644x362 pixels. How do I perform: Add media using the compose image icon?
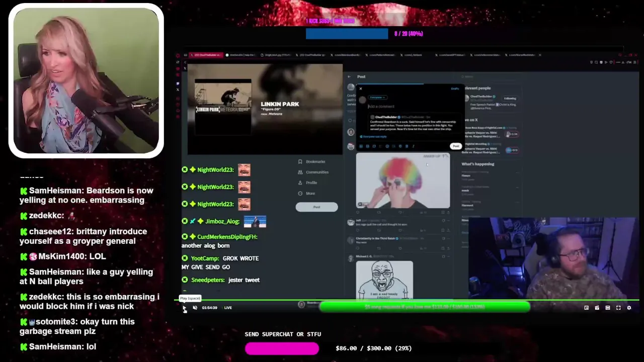click(x=361, y=146)
